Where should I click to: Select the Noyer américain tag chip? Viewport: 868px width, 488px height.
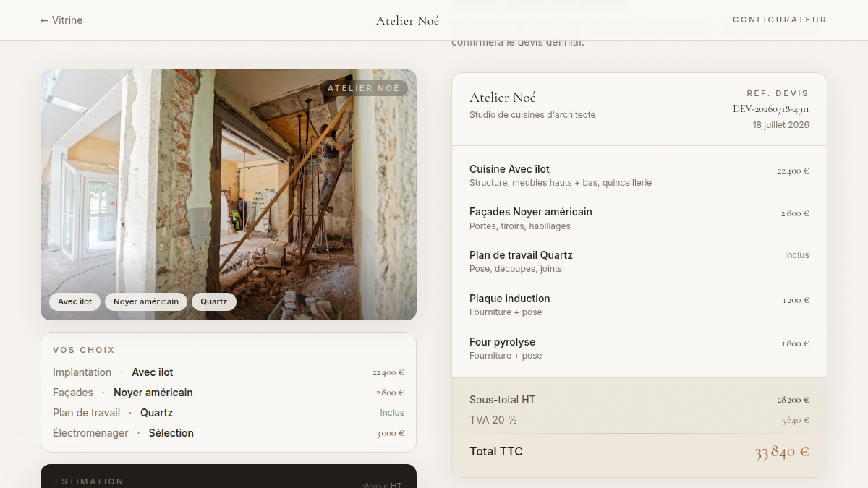146,301
